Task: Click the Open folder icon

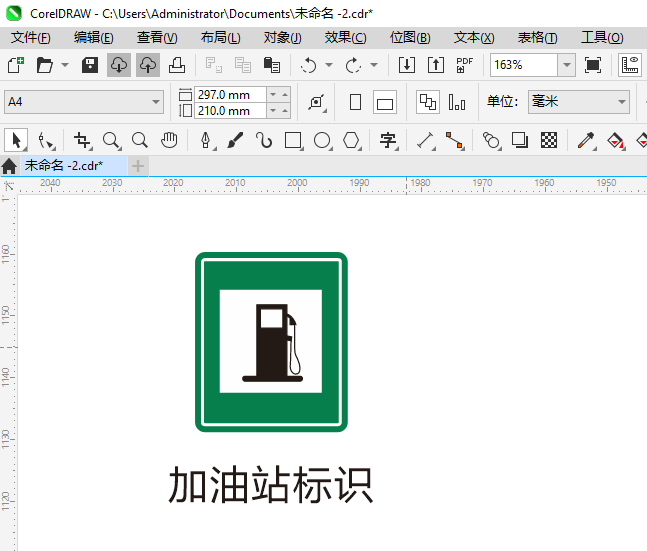Action: pos(45,65)
